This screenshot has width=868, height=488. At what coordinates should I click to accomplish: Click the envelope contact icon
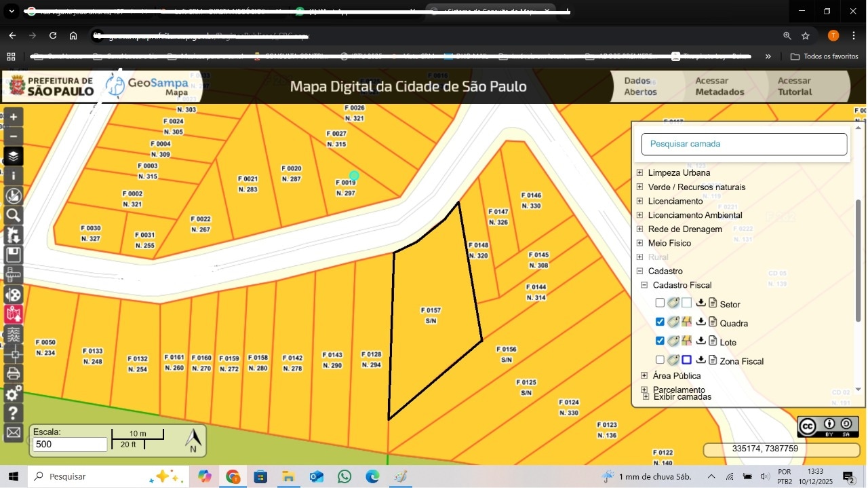point(14,432)
